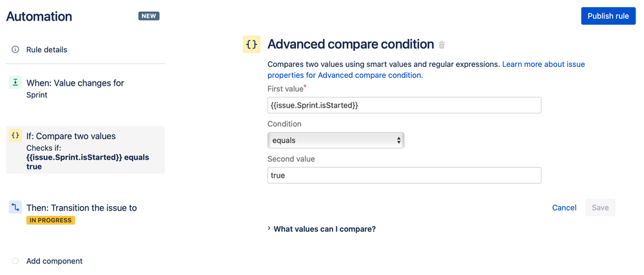Click the Rule details info icon
Screen dimensions: 644x275
tap(15, 50)
